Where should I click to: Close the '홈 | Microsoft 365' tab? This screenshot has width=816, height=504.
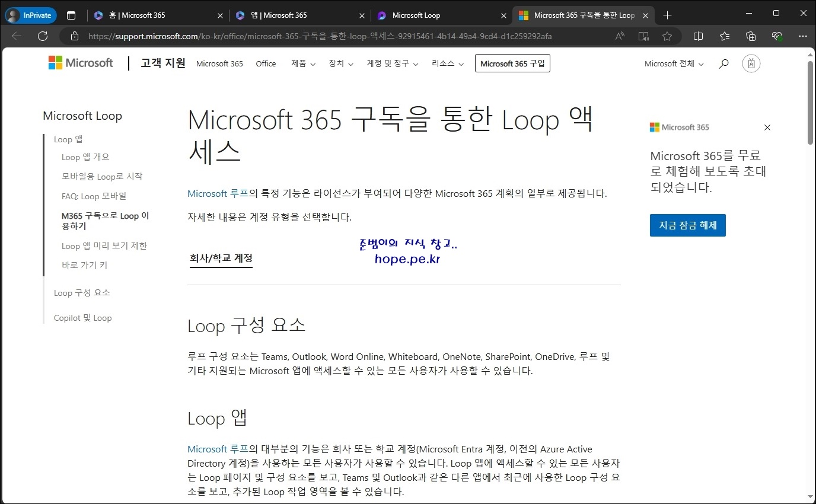tap(220, 15)
